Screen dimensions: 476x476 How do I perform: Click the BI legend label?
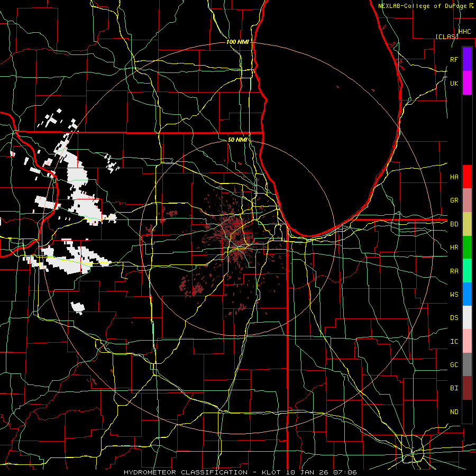point(454,388)
